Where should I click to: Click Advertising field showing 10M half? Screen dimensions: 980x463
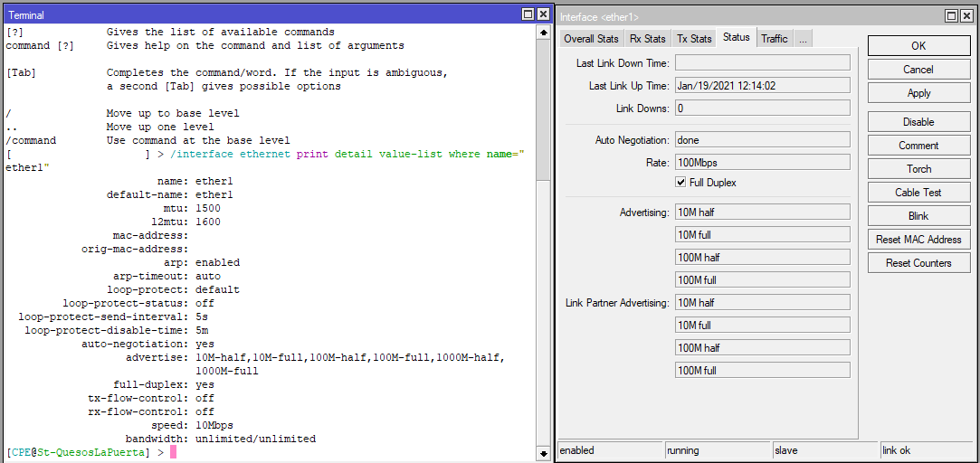pyautogui.click(x=763, y=212)
